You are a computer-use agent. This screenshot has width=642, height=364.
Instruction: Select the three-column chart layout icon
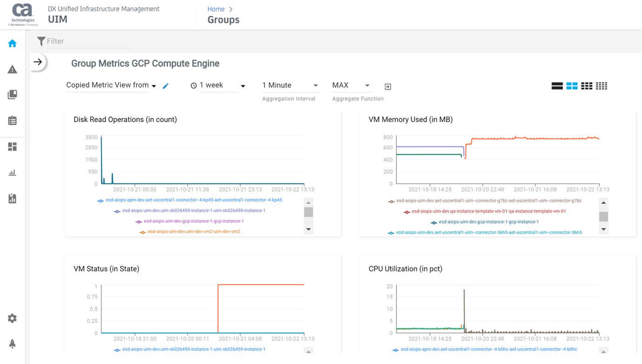click(587, 85)
